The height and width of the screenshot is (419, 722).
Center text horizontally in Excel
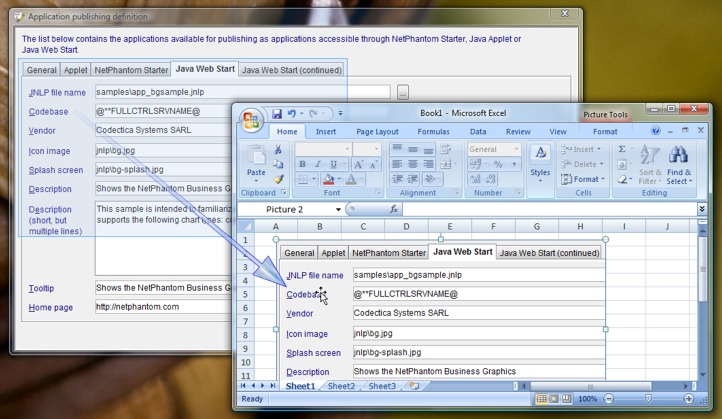tap(413, 164)
